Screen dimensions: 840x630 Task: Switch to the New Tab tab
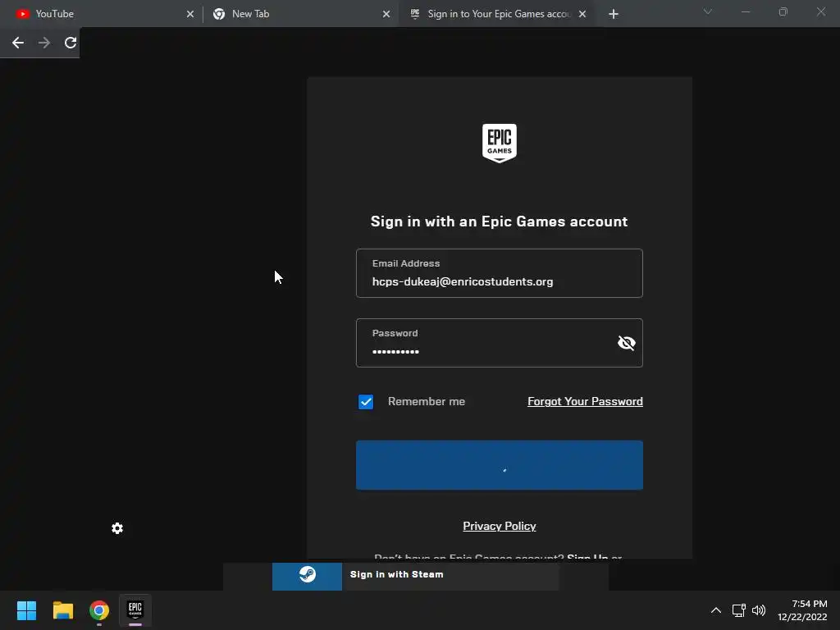300,14
